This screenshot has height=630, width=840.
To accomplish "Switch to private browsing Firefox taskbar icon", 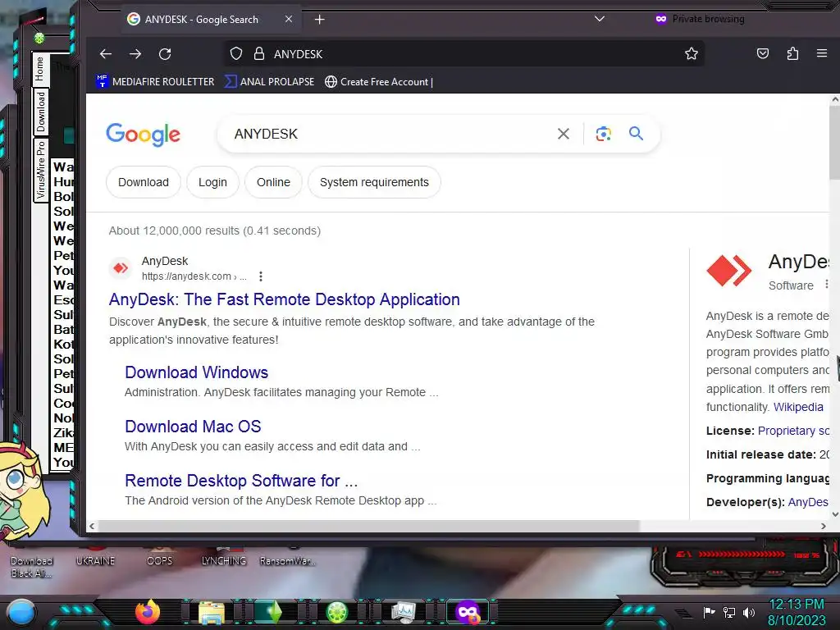I will point(467,612).
